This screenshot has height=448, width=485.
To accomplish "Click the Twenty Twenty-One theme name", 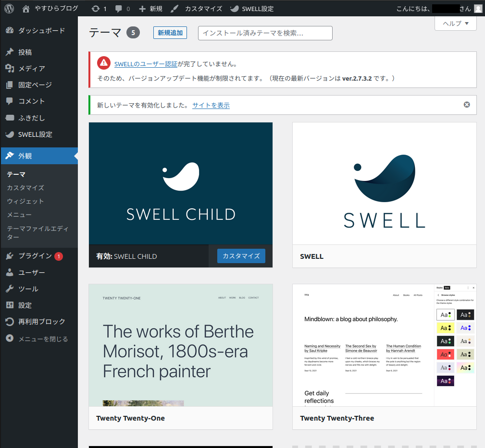I will click(x=130, y=418).
